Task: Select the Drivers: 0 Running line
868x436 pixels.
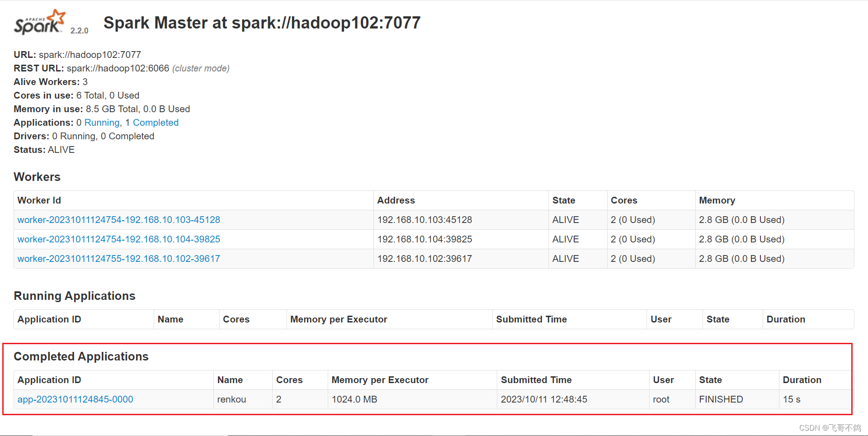Action: pyautogui.click(x=84, y=136)
